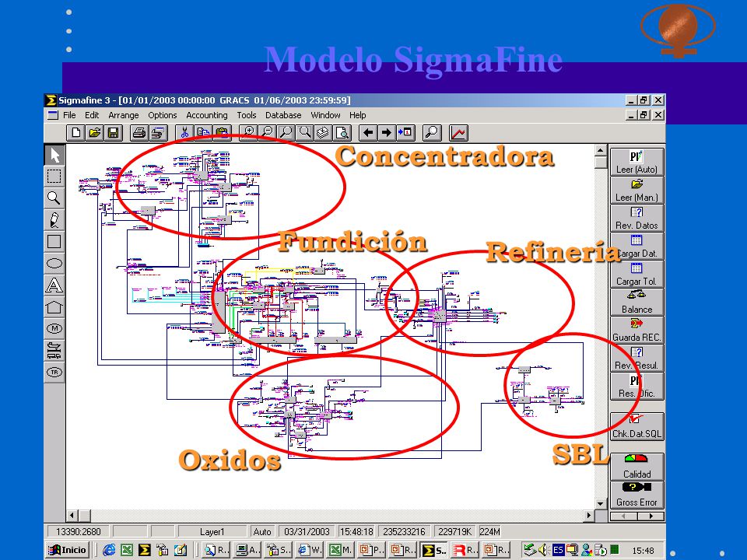Open the File menu

click(x=69, y=115)
